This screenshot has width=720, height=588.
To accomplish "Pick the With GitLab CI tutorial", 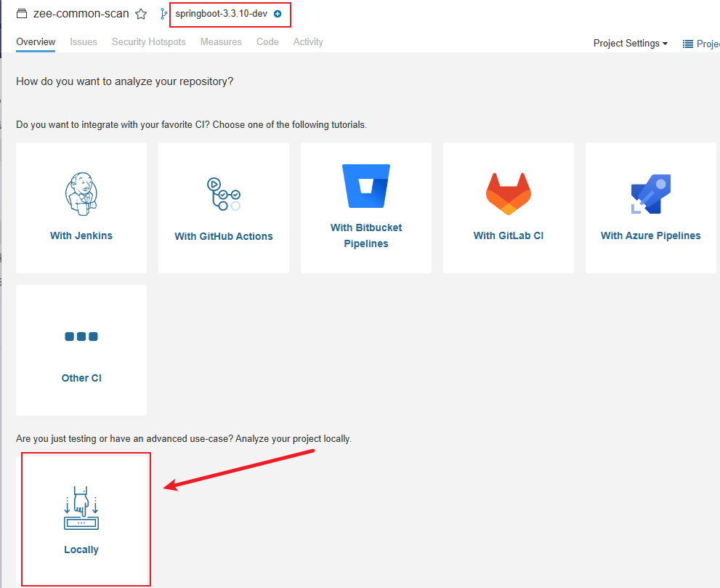I will pos(509,208).
